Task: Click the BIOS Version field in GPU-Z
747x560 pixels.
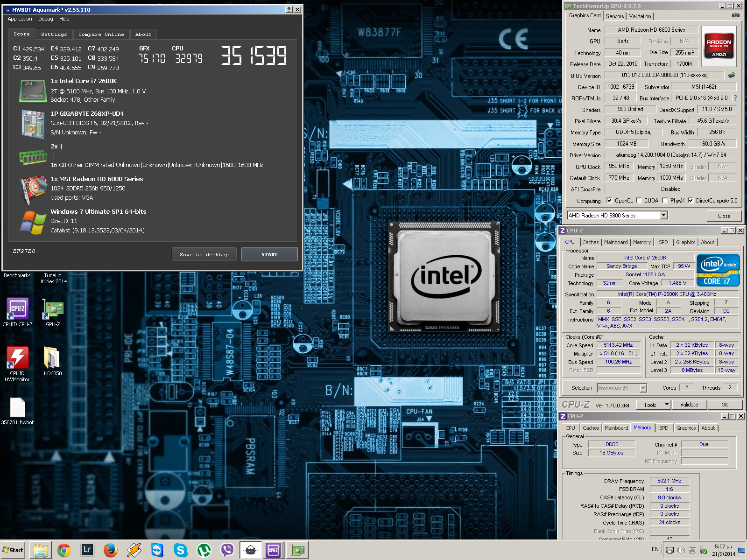Action: coord(664,75)
